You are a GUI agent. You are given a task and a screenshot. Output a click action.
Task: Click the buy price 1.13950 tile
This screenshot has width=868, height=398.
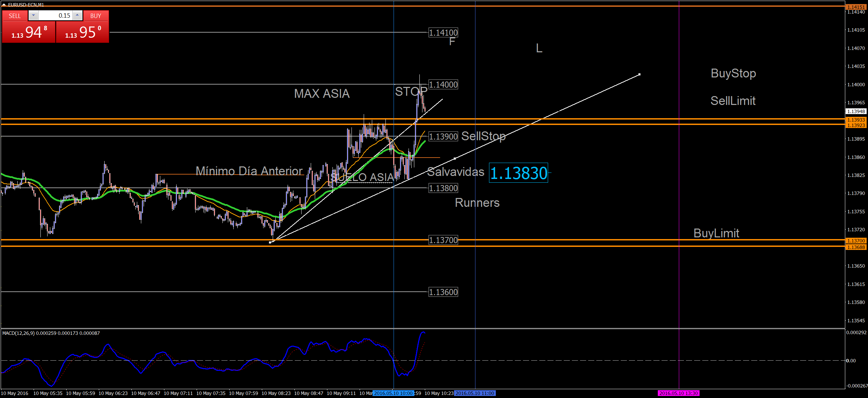tap(83, 32)
